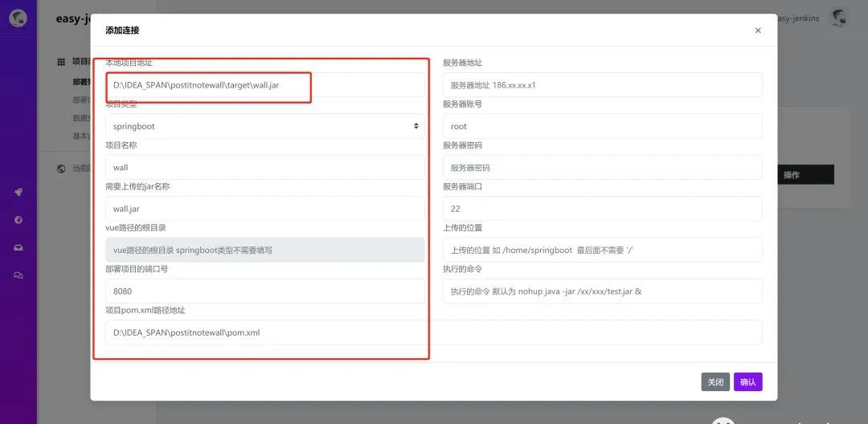868x424 pixels.
Task: Click the 部署项目的端口号 label
Action: point(137,269)
